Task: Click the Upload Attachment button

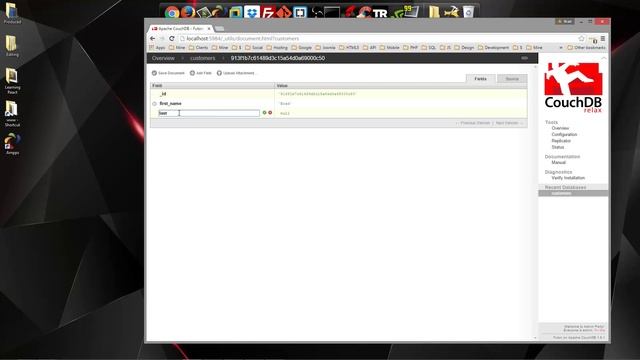Action: pyautogui.click(x=236, y=73)
